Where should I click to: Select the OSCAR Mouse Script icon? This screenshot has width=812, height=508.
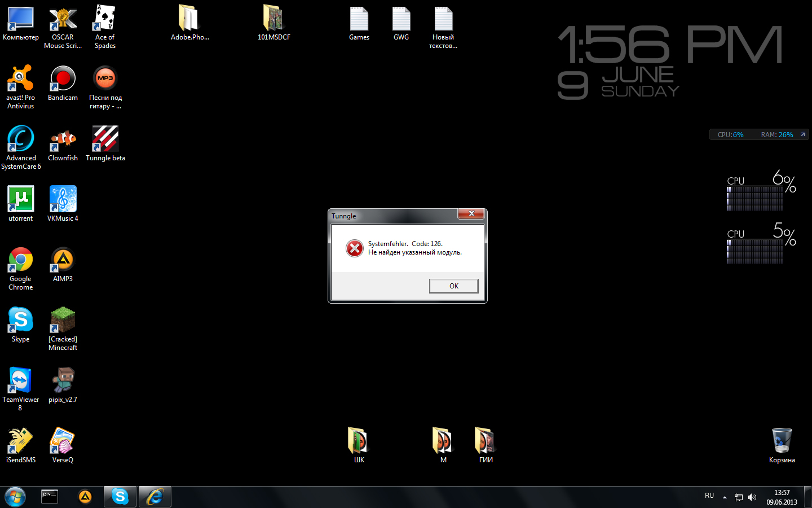(x=63, y=28)
